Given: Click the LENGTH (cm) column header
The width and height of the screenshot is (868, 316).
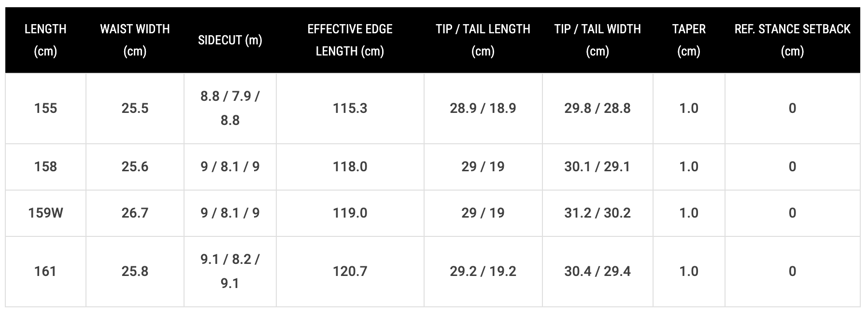Looking at the screenshot, I should coord(45,40).
